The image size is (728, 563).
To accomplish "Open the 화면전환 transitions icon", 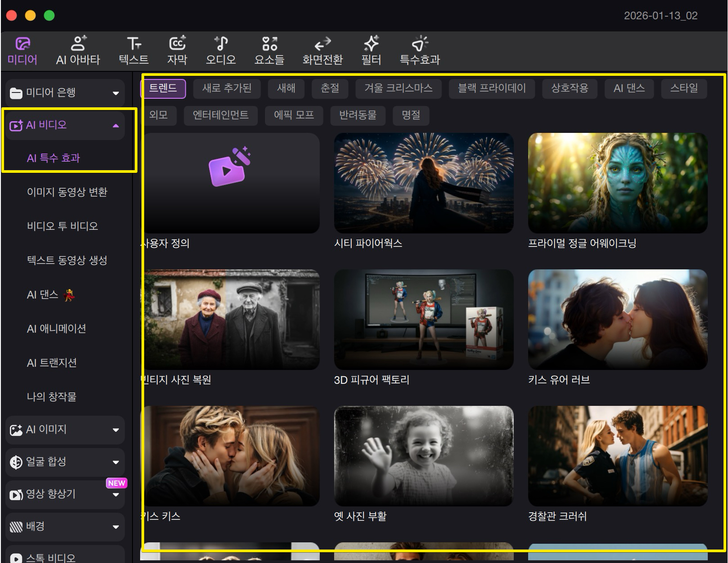I will coord(322,44).
